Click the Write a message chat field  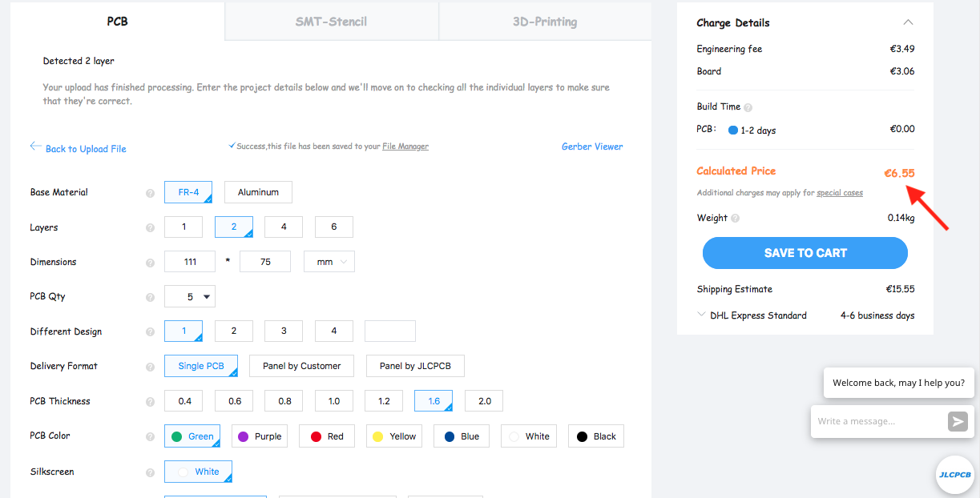(879, 421)
